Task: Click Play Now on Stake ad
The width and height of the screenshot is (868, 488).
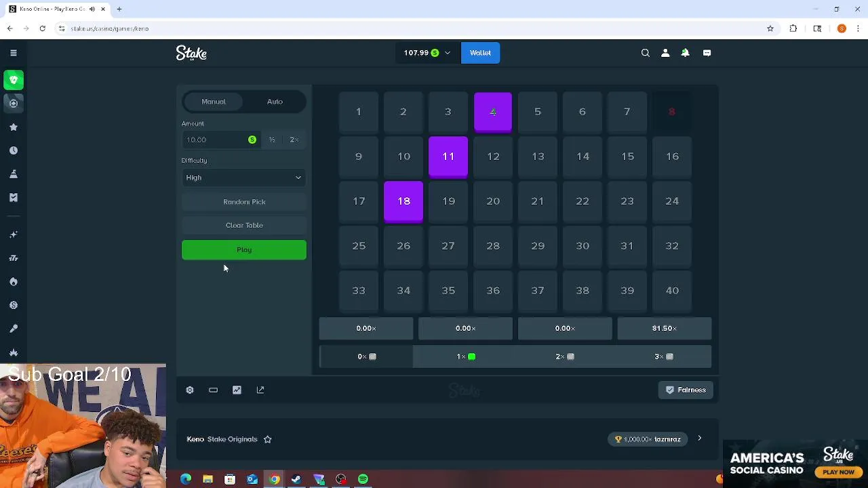Action: click(839, 472)
